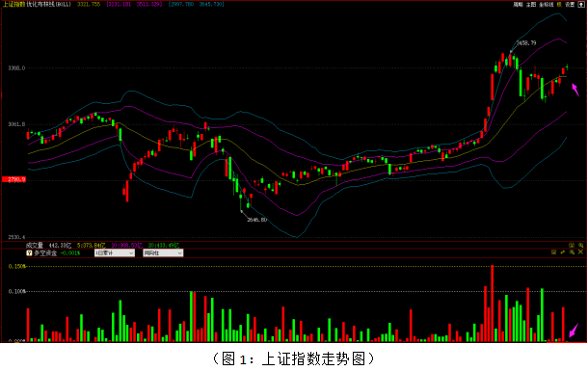Screen dimensions: 588x371
Task: Close the 多空资金 indicator panel
Action: click(x=580, y=252)
